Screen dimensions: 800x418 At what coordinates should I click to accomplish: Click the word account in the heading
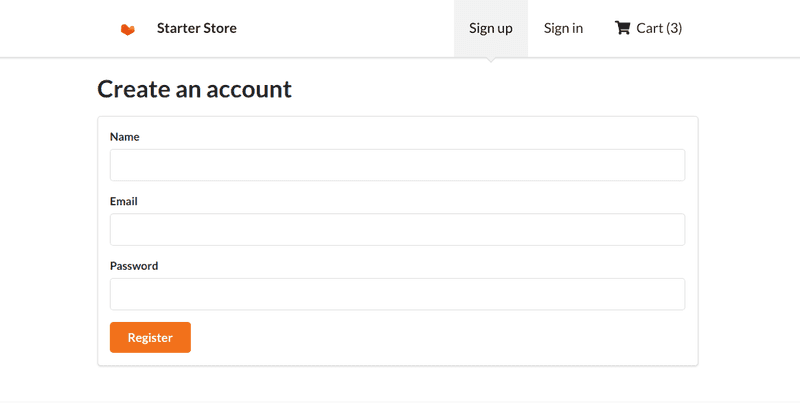pos(249,90)
